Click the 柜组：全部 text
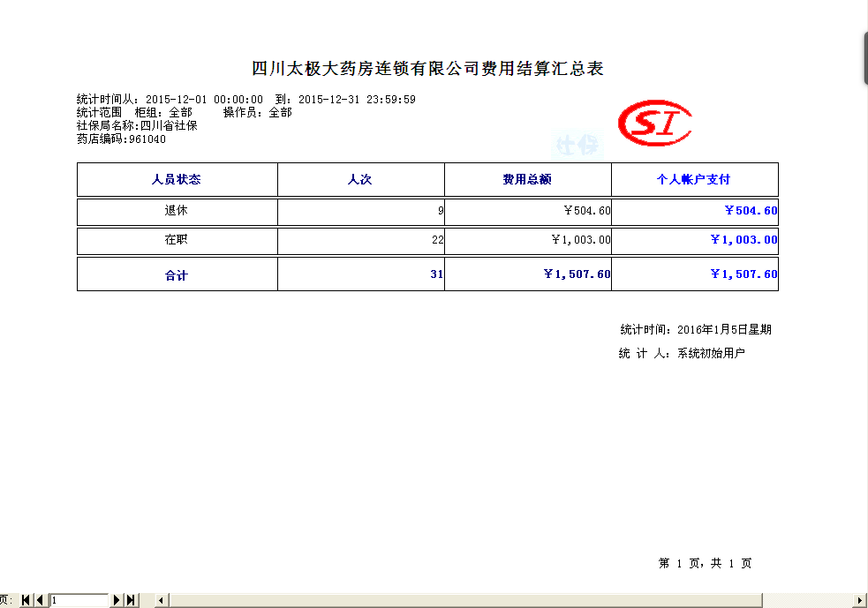Screen dimensions: 868x608 163,113
